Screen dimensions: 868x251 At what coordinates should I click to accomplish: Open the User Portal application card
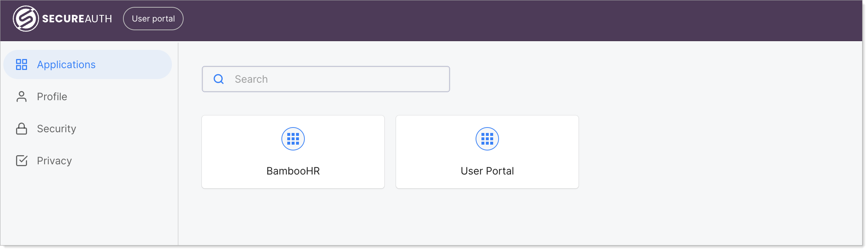click(x=487, y=152)
